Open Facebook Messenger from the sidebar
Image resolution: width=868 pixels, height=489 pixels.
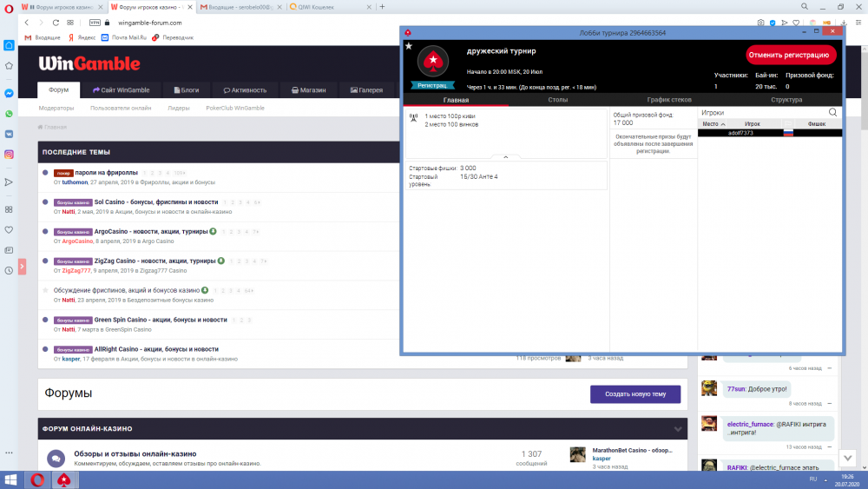pos(9,93)
